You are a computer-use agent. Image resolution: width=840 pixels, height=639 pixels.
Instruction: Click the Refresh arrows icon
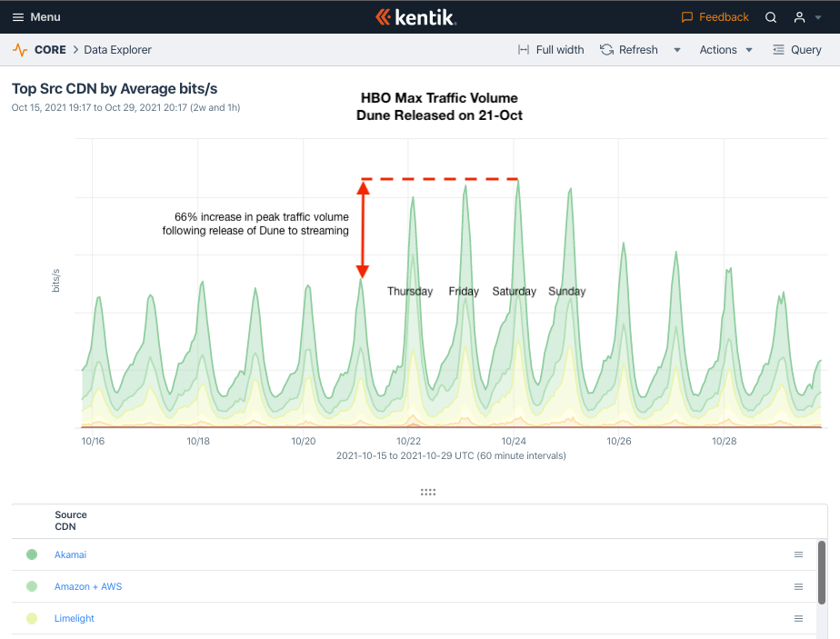606,50
